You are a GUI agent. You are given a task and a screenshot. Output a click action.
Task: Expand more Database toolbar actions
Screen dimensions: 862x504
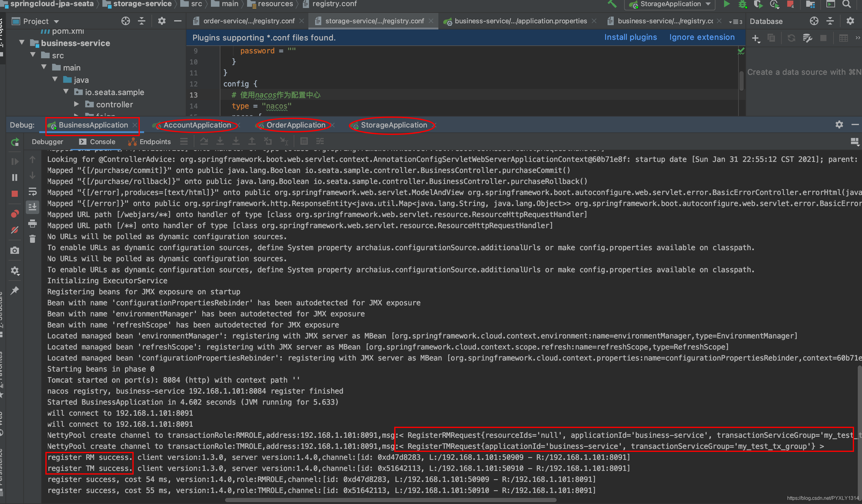(x=857, y=38)
